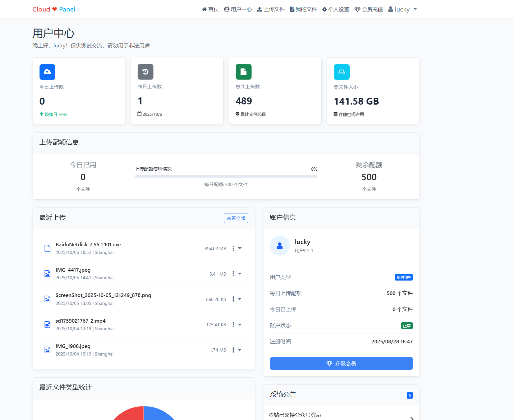This screenshot has height=420, width=513.
Task: Click the 查看全部 link in recent uploads
Action: pos(236,218)
